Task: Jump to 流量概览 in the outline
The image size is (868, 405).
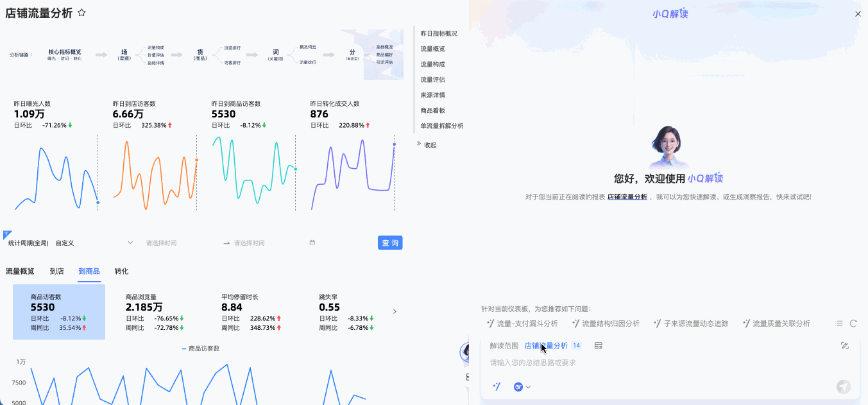Action: point(432,49)
